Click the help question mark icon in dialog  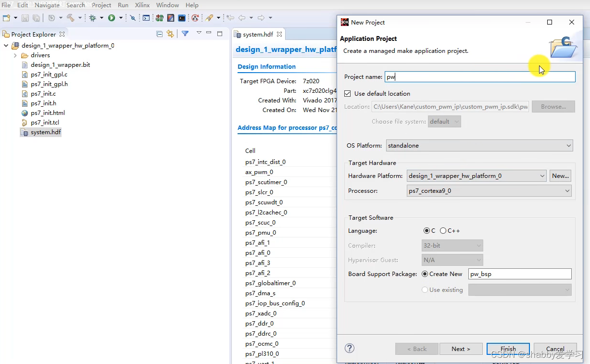350,348
